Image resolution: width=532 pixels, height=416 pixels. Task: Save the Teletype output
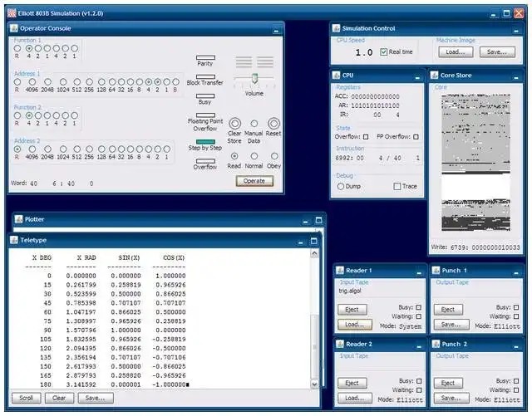(x=96, y=398)
